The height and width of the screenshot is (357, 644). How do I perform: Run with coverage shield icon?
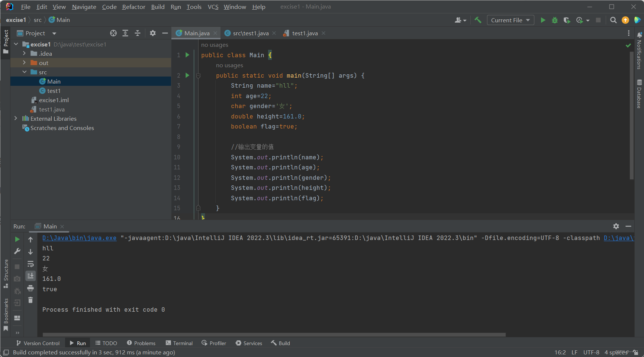tap(567, 20)
